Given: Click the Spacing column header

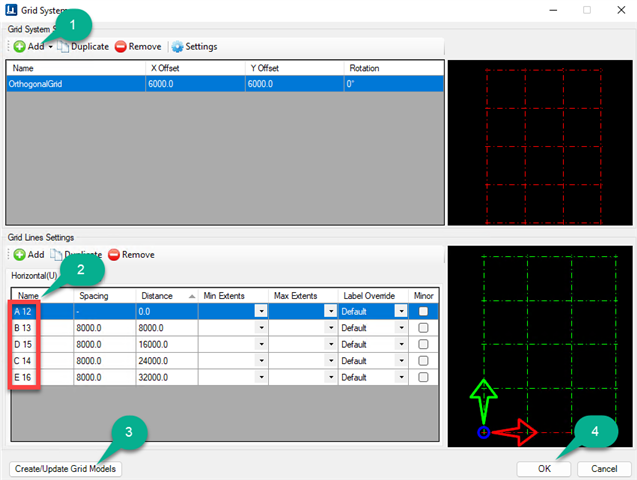Looking at the screenshot, I should coord(104,296).
